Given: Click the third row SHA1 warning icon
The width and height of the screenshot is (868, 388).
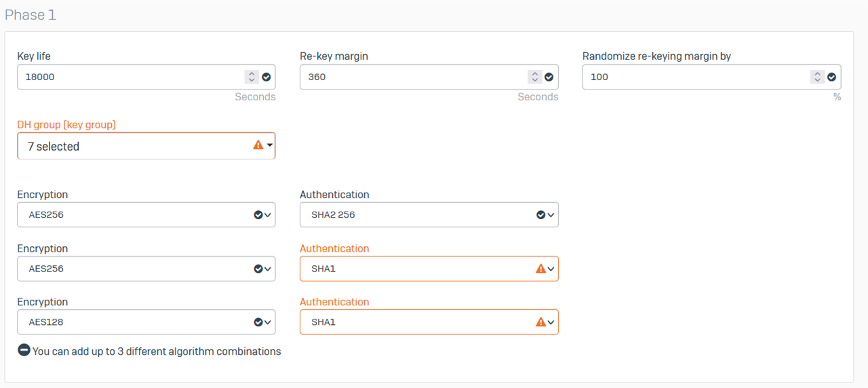Looking at the screenshot, I should [x=540, y=322].
